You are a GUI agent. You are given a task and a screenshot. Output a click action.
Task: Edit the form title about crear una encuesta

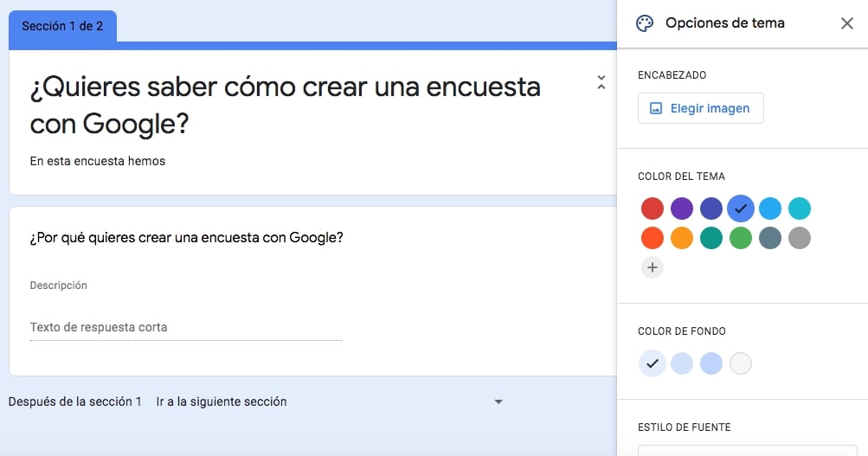285,106
